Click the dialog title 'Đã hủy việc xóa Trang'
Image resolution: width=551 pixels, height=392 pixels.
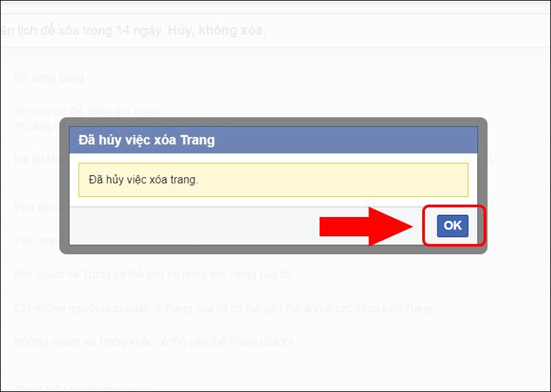(147, 140)
